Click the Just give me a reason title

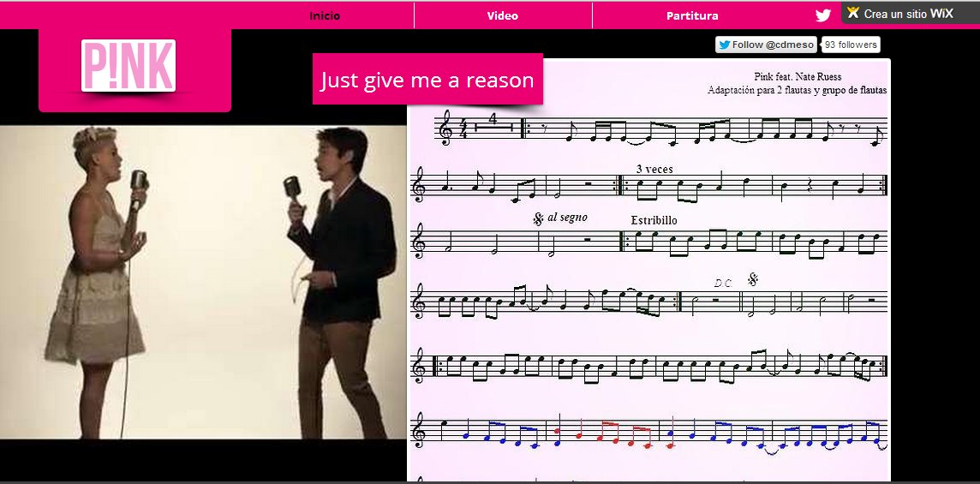[427, 80]
